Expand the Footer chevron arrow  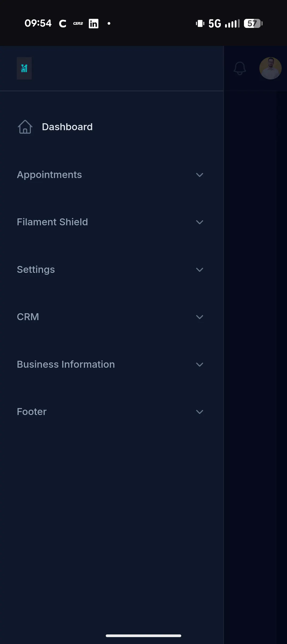click(200, 412)
